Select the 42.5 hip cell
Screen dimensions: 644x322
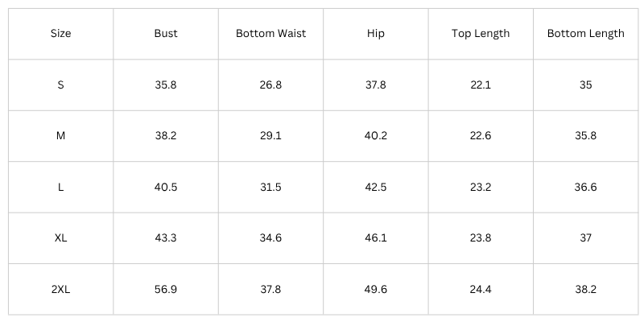375,187
